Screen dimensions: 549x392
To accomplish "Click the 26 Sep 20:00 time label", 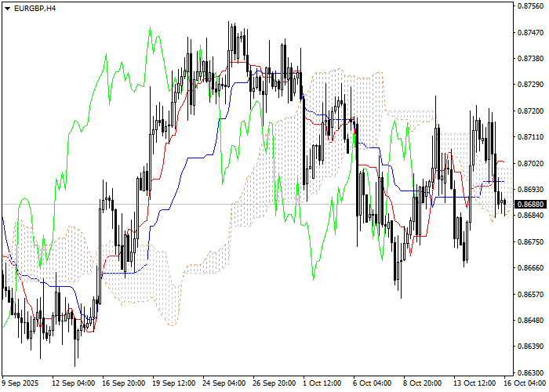I will pos(274,383).
